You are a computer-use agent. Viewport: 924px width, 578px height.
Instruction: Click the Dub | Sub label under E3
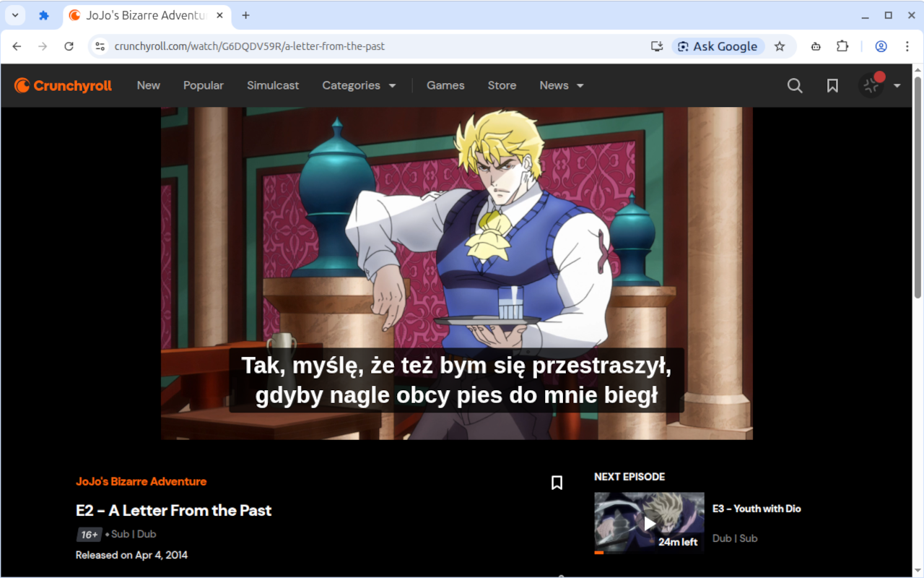click(x=735, y=538)
